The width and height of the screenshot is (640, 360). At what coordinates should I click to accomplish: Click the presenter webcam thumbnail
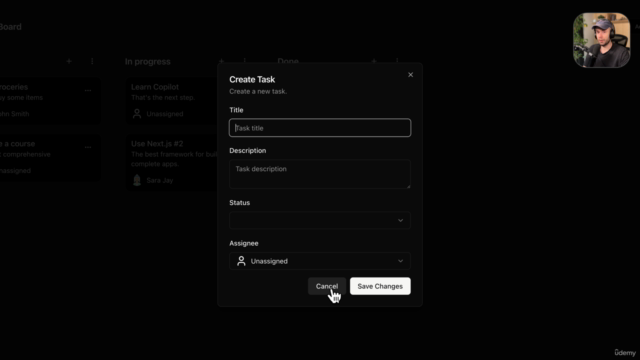pos(602,40)
